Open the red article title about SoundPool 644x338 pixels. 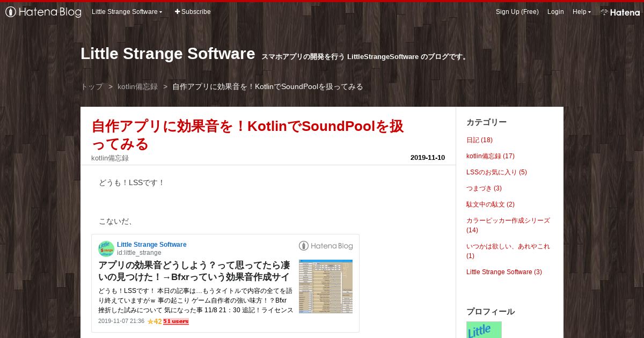(247, 135)
